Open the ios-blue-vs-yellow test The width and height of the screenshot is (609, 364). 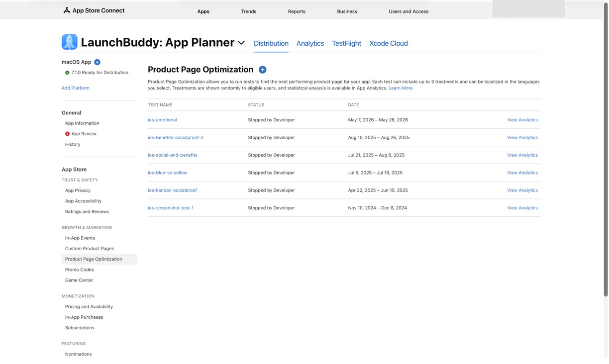click(x=168, y=173)
